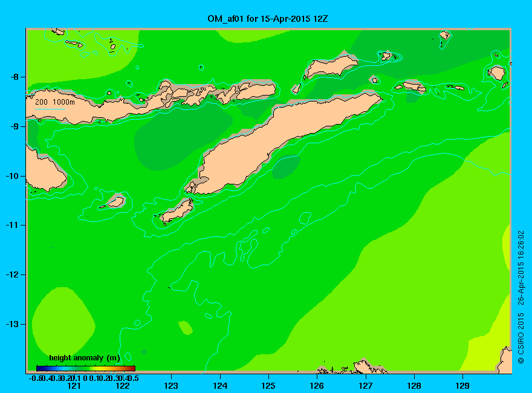This screenshot has width=532, height=393.
Task: Click the cyan contour legend line sample
Action: pyautogui.click(x=50, y=109)
